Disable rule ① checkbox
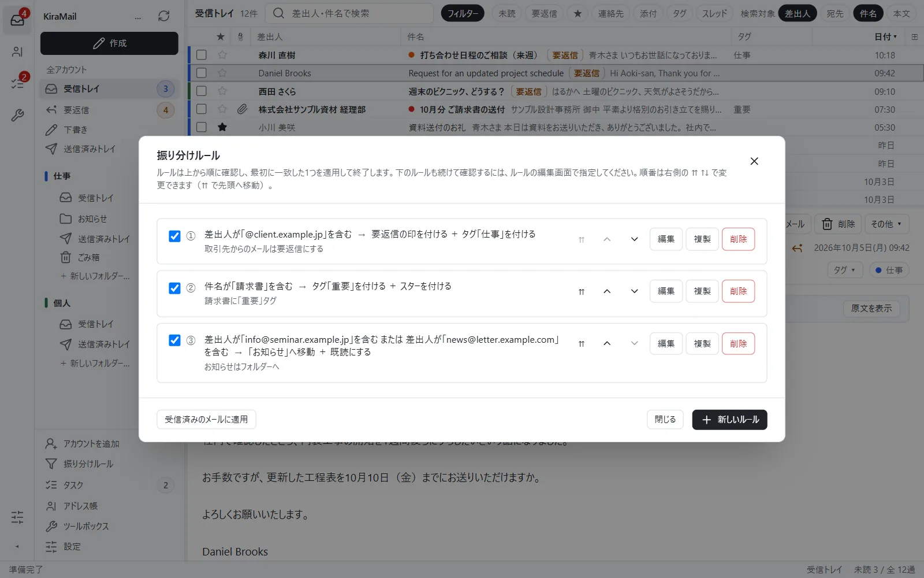The height and width of the screenshot is (578, 924). 174,236
